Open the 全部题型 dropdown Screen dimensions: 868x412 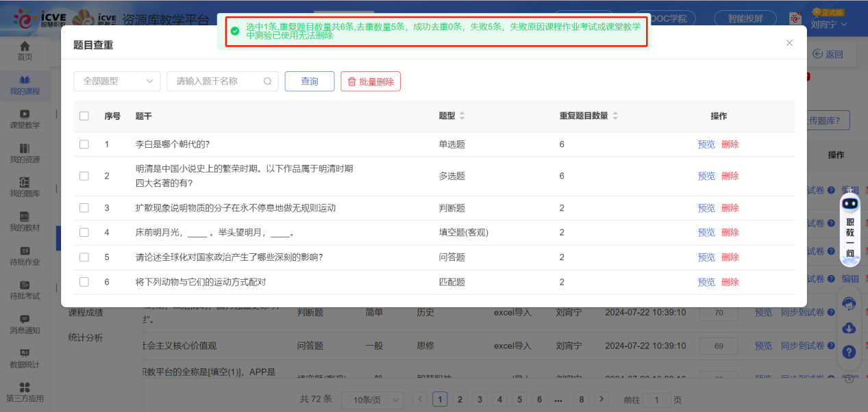pos(116,81)
